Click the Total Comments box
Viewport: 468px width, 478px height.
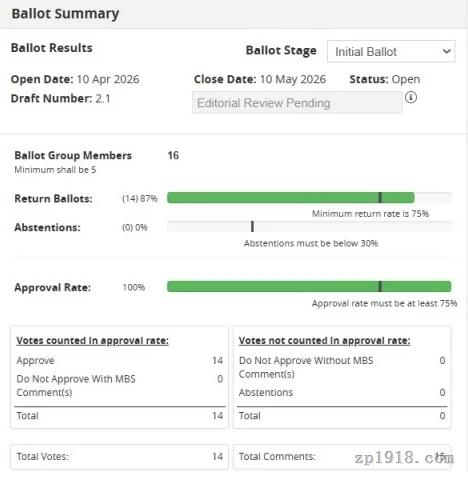342,457
